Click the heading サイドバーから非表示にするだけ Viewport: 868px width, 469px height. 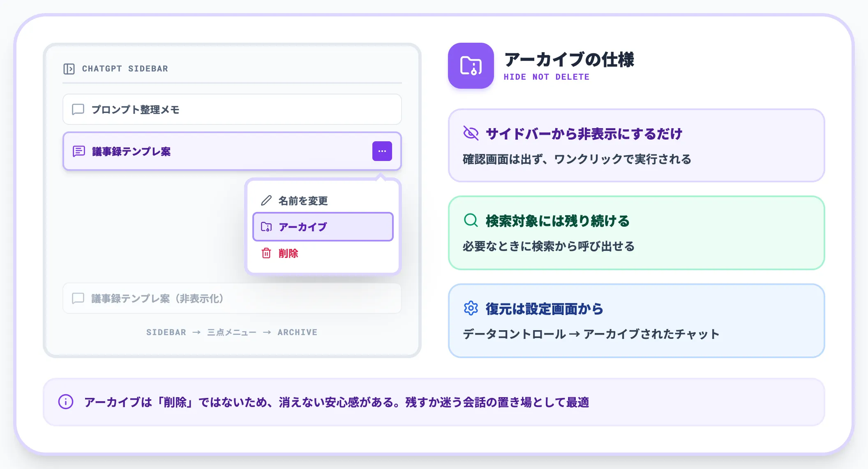[x=584, y=133]
